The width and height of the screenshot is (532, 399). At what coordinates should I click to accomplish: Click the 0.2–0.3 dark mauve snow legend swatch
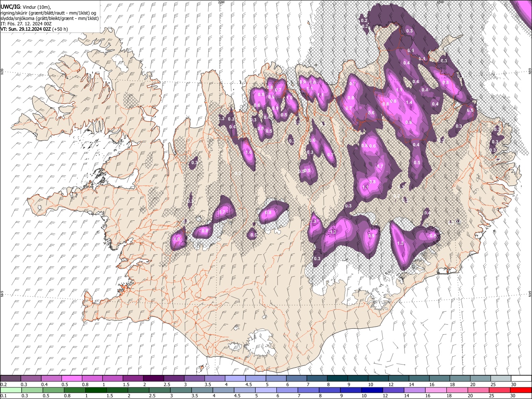11,378
